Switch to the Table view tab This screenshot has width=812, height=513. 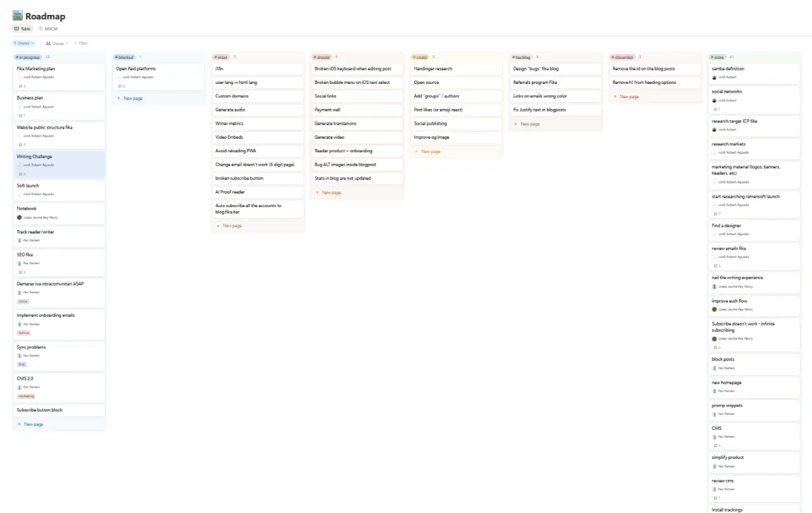(x=22, y=29)
